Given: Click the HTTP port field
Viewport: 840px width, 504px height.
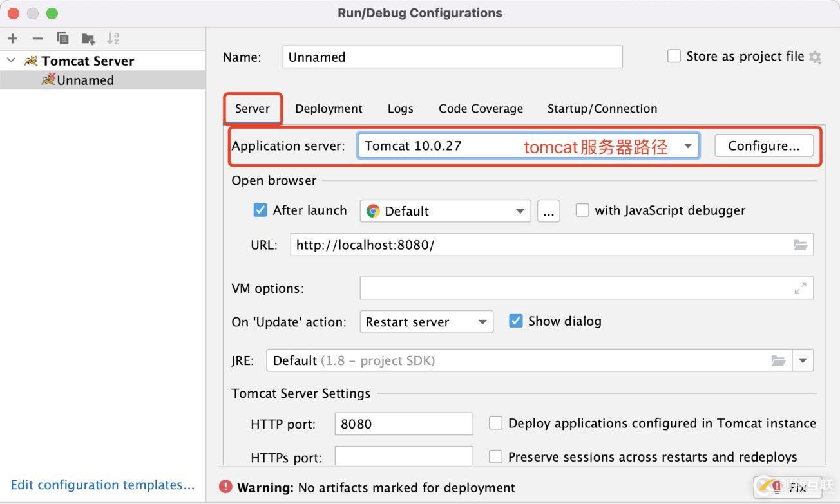Looking at the screenshot, I should [x=404, y=424].
